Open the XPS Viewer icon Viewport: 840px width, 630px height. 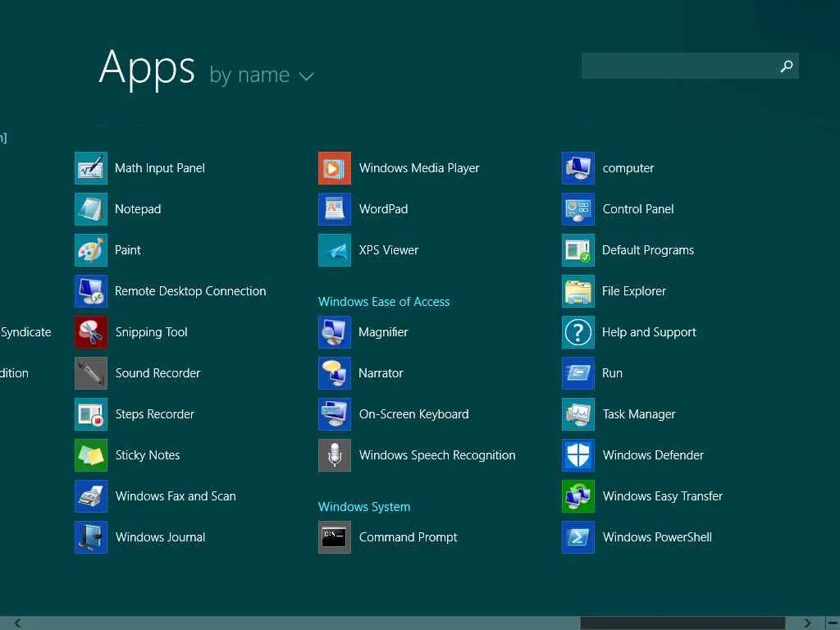coord(335,250)
